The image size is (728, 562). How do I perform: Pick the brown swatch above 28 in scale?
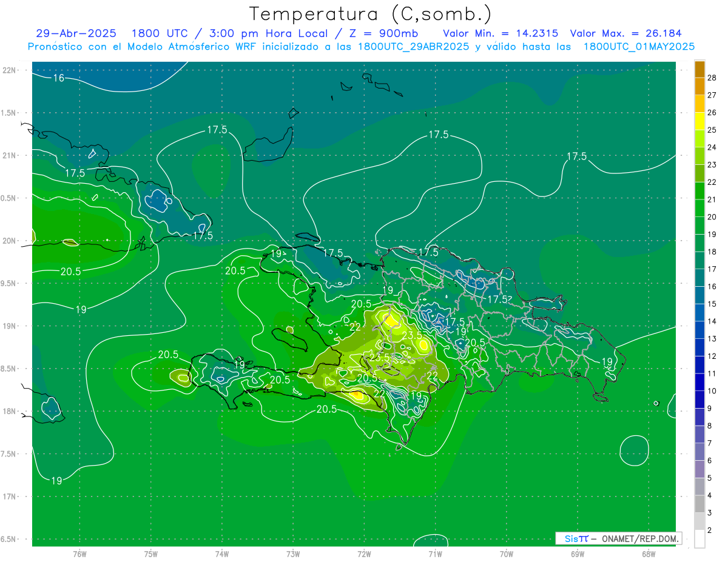point(699,69)
